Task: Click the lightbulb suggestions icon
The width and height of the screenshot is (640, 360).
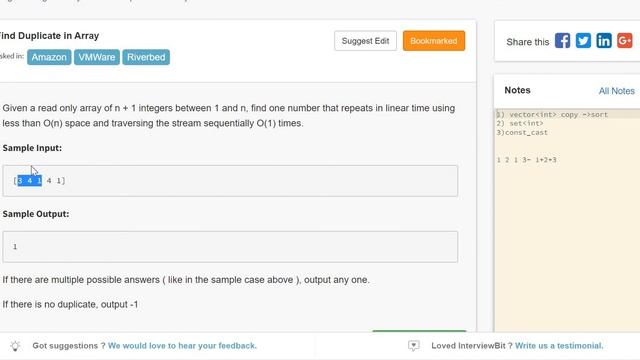Action: tap(15, 346)
